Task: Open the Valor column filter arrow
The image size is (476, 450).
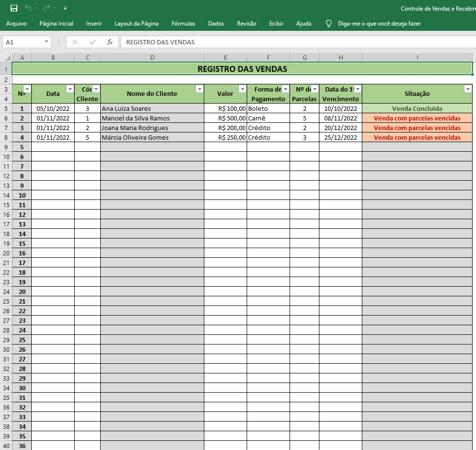Action: [242, 89]
